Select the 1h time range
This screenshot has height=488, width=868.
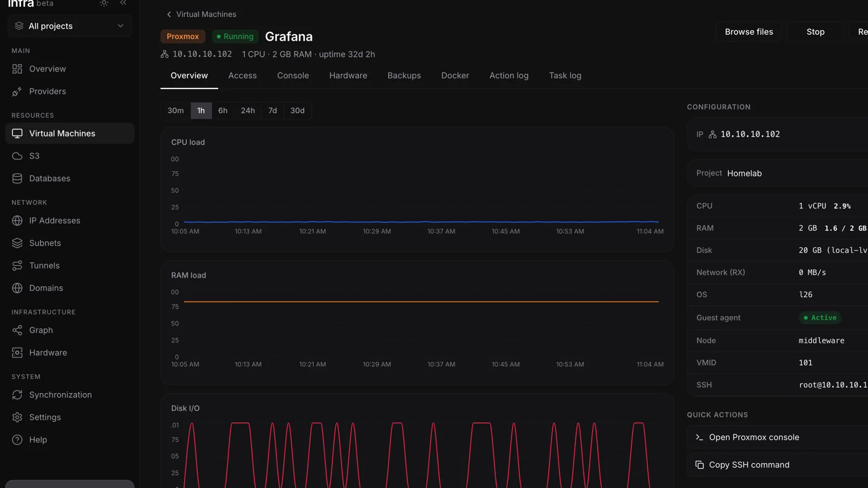[201, 111]
